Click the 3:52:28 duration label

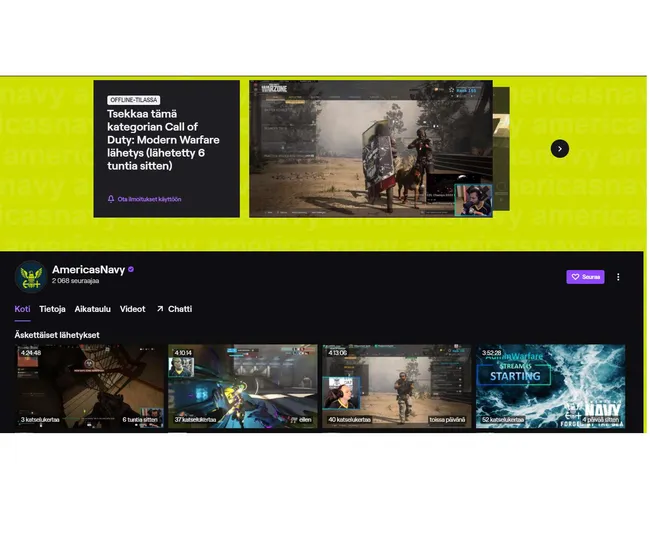[x=492, y=353]
